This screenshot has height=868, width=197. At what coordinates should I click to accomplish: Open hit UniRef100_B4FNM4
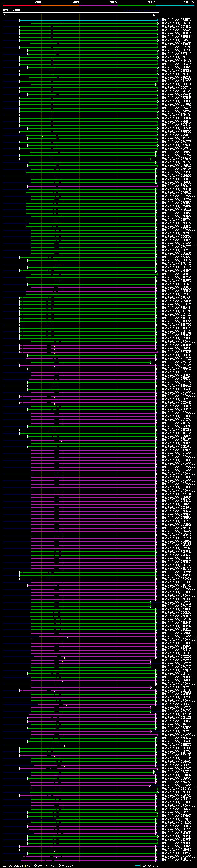(177, 37)
